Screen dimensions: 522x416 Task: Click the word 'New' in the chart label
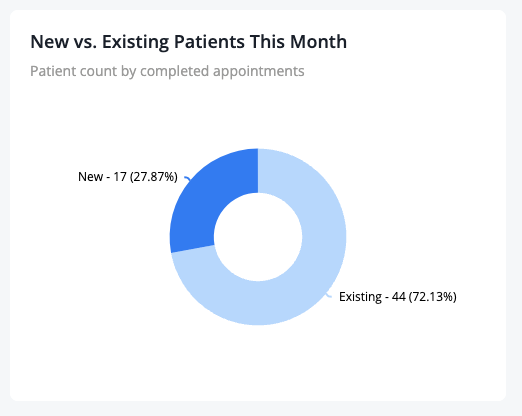90,177
